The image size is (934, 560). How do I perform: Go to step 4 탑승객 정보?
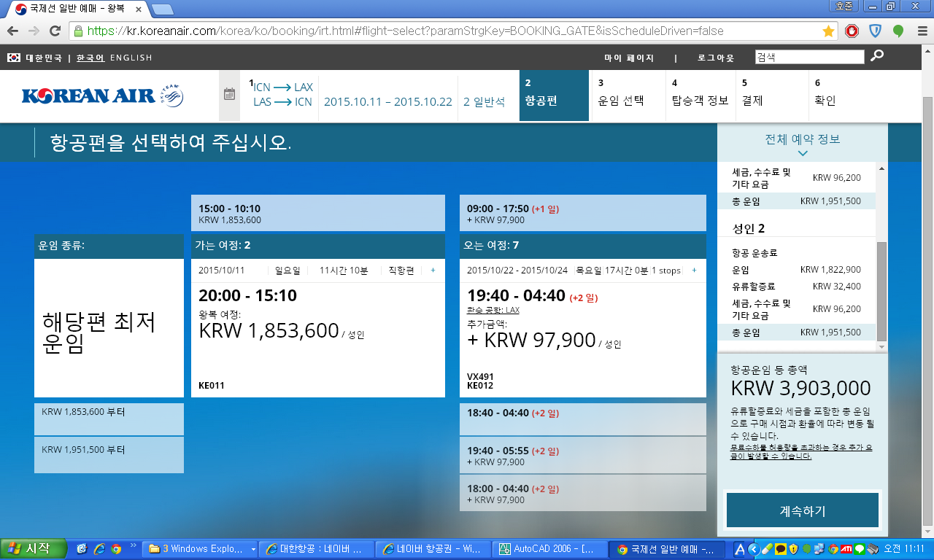[700, 96]
